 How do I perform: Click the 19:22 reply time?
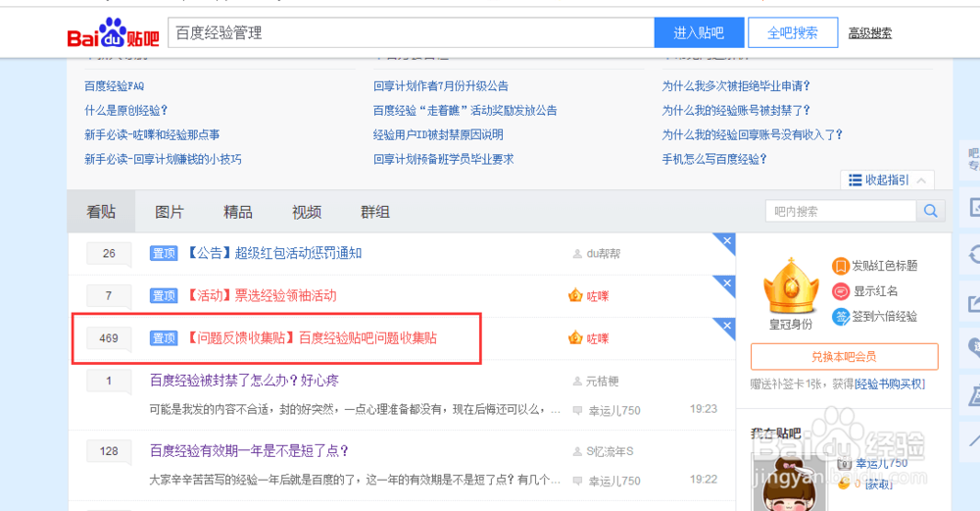(703, 479)
